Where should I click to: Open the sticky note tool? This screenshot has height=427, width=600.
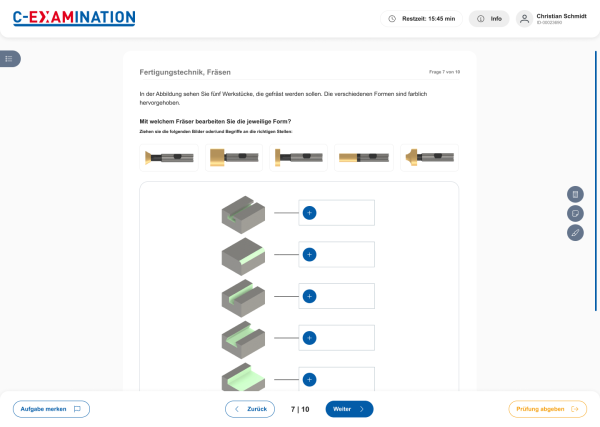pos(575,213)
